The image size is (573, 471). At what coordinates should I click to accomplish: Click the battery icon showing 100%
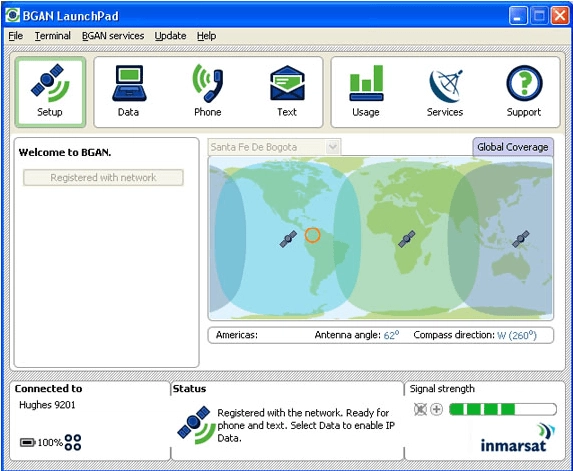[27, 442]
